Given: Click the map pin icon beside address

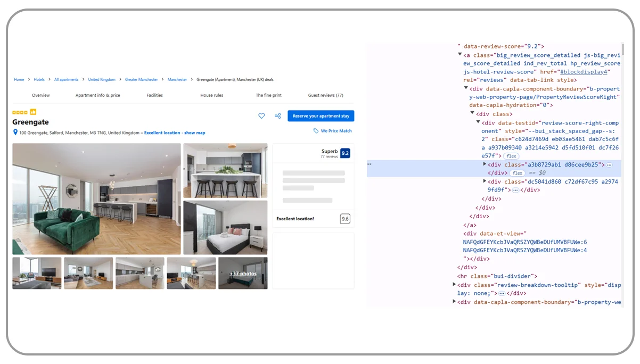Looking at the screenshot, I should (x=15, y=133).
